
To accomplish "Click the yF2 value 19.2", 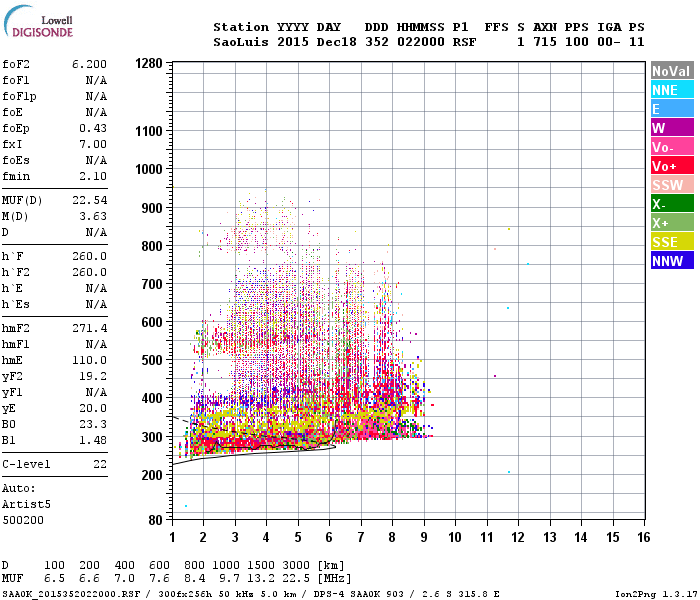I will [93, 376].
